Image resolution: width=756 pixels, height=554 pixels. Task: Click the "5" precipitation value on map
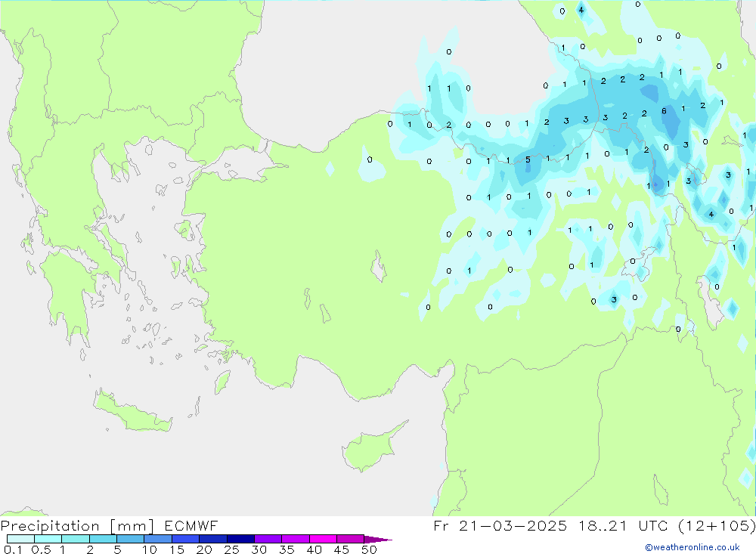528,159
